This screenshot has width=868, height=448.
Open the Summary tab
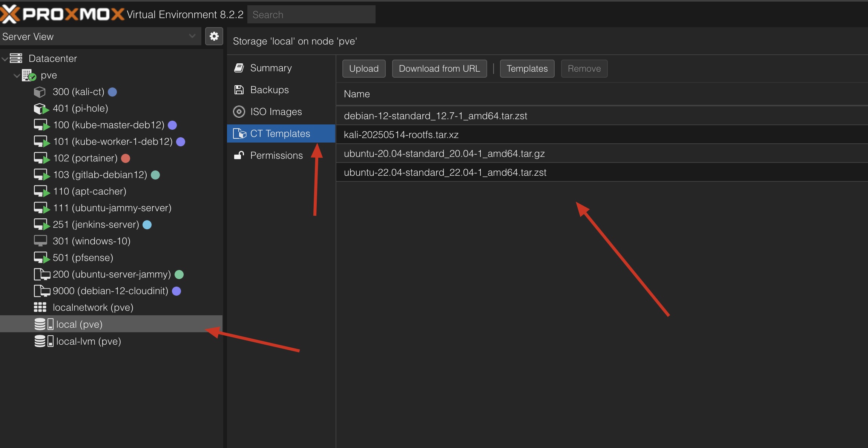[x=281, y=68]
